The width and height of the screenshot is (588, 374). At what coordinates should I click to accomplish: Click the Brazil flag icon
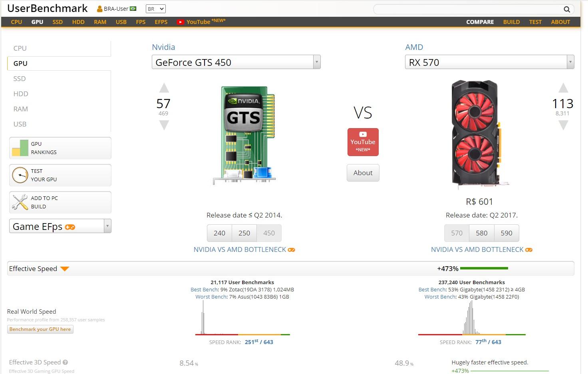133,9
